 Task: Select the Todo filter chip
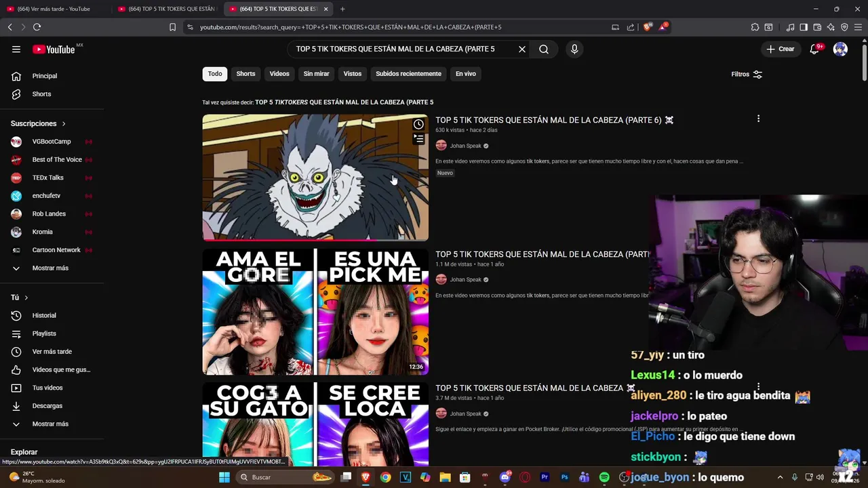pos(215,74)
